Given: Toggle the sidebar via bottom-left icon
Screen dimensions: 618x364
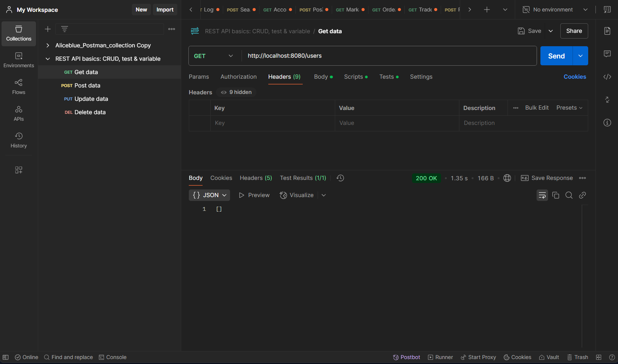Looking at the screenshot, I should coord(6,358).
